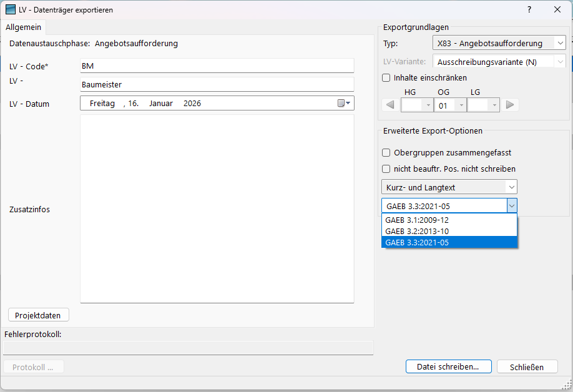This screenshot has width=573, height=392.
Task: Check nicht beauftr. Pos. nicht schreiben
Action: (x=386, y=169)
